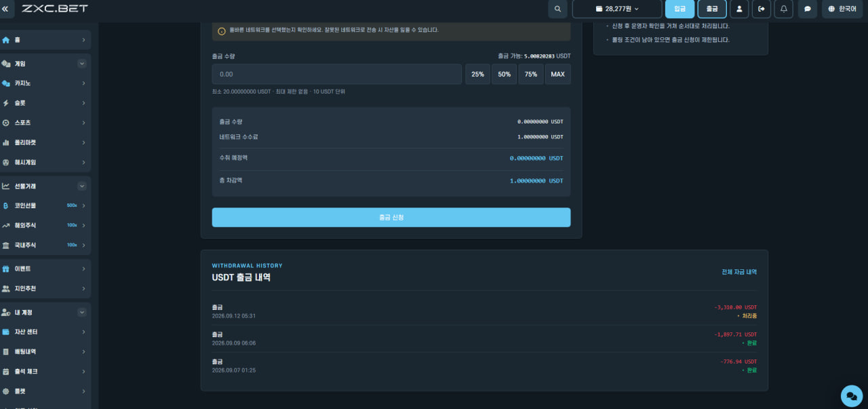Click the logout arrow icon

(x=762, y=9)
